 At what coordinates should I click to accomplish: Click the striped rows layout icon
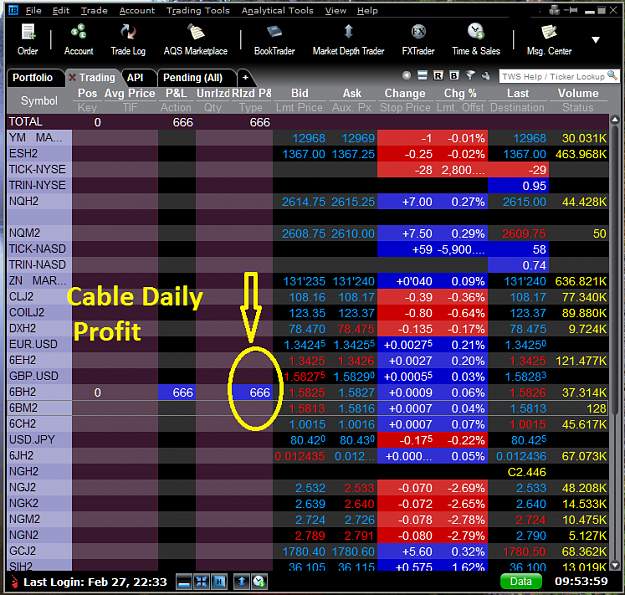[x=423, y=75]
